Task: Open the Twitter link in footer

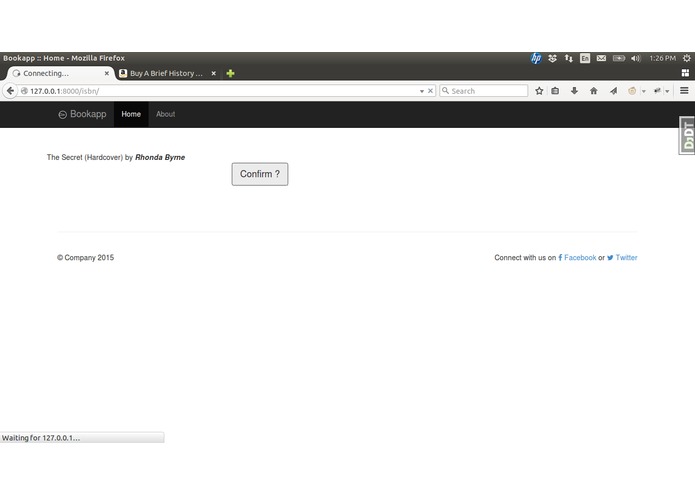Action: click(622, 257)
